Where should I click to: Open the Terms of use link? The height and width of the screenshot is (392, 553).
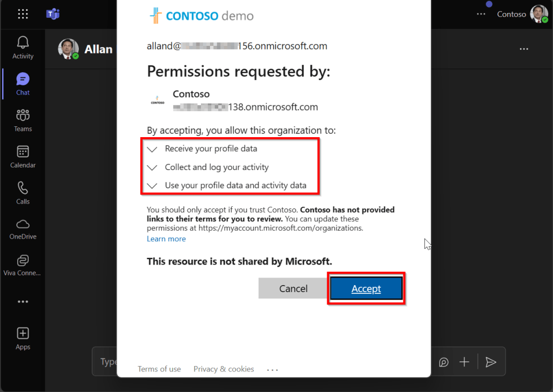[x=159, y=369]
